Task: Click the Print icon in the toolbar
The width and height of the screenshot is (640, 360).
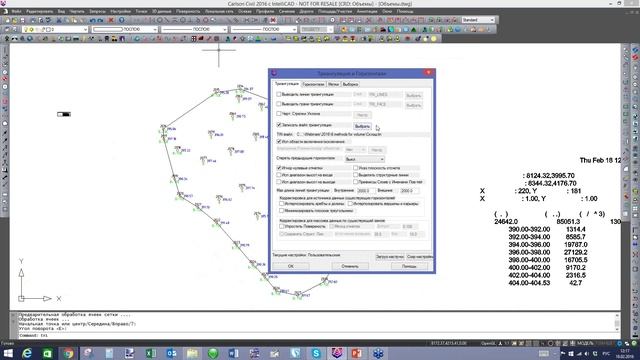Action: coord(34,20)
